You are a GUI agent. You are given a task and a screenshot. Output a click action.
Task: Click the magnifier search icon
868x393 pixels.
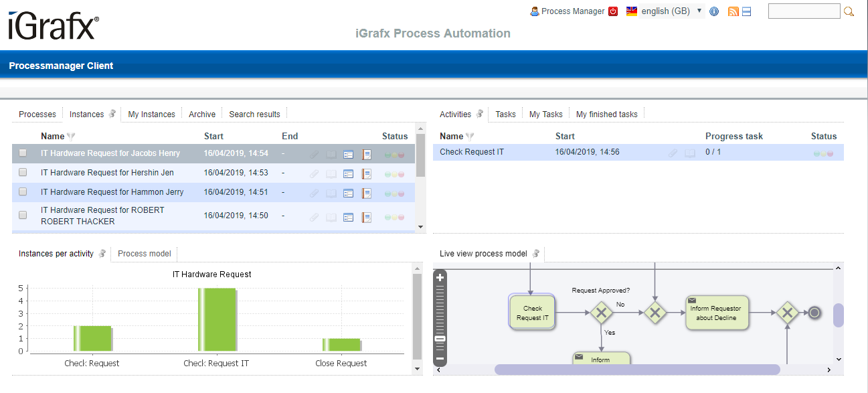click(849, 11)
